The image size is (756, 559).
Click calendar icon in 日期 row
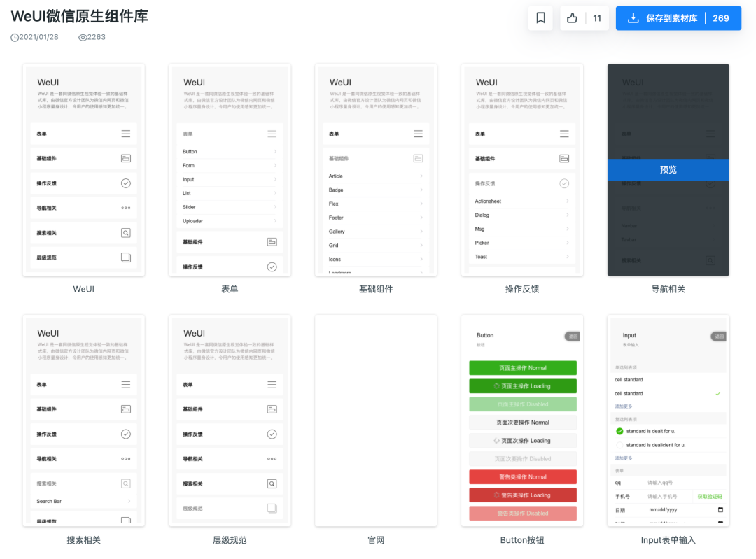(720, 510)
